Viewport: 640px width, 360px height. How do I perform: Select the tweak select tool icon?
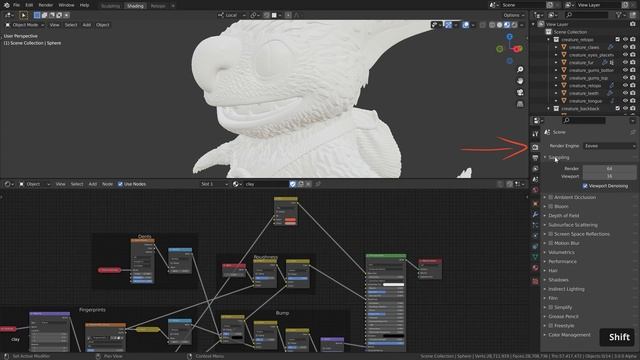[24, 15]
